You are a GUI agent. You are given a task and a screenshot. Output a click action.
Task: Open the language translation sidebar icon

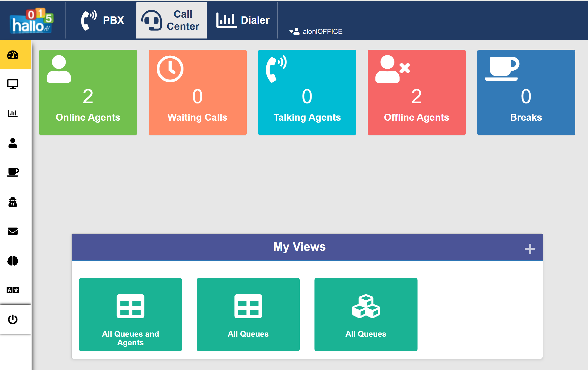tap(13, 290)
